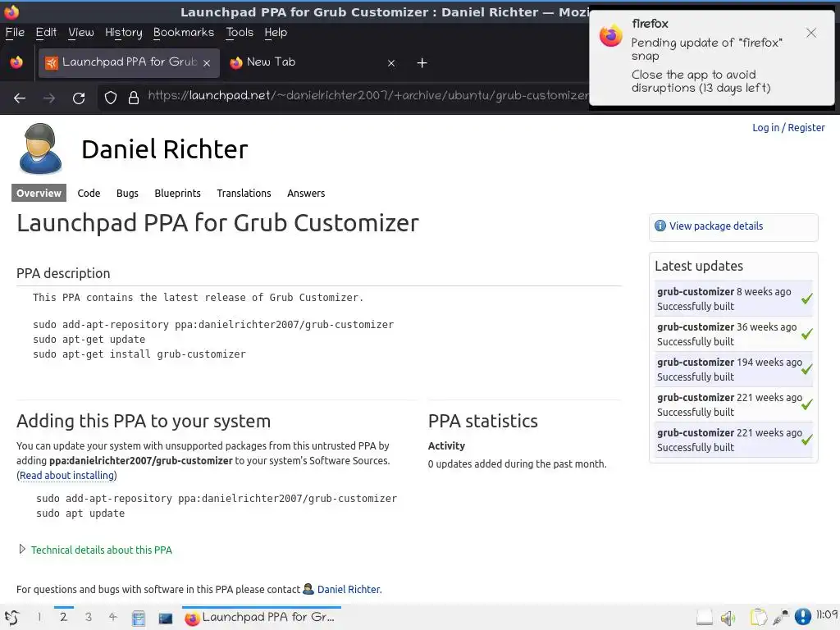The height and width of the screenshot is (630, 840).
Task: Click the Log in / Register link
Action: tap(788, 127)
